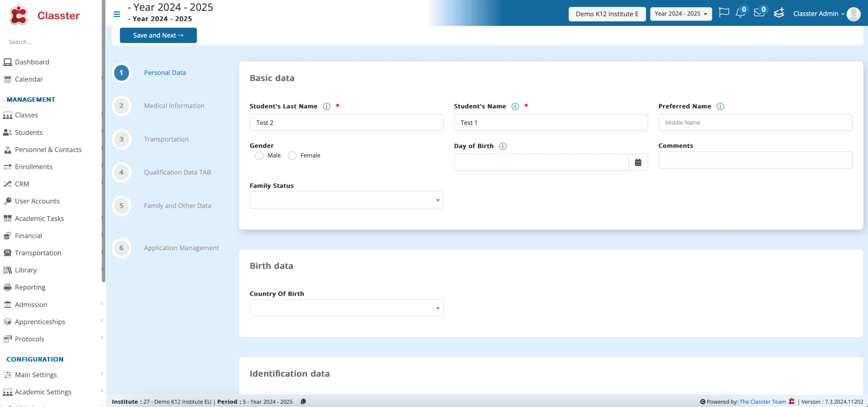The height and width of the screenshot is (407, 868).
Task: Click the sidebar vertical scrollbar
Action: [x=104, y=142]
